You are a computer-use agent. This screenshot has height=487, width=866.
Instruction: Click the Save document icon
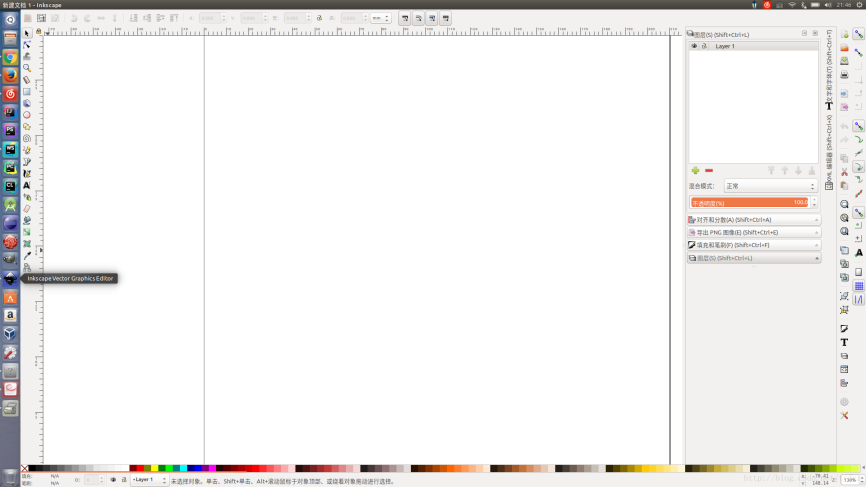click(844, 61)
